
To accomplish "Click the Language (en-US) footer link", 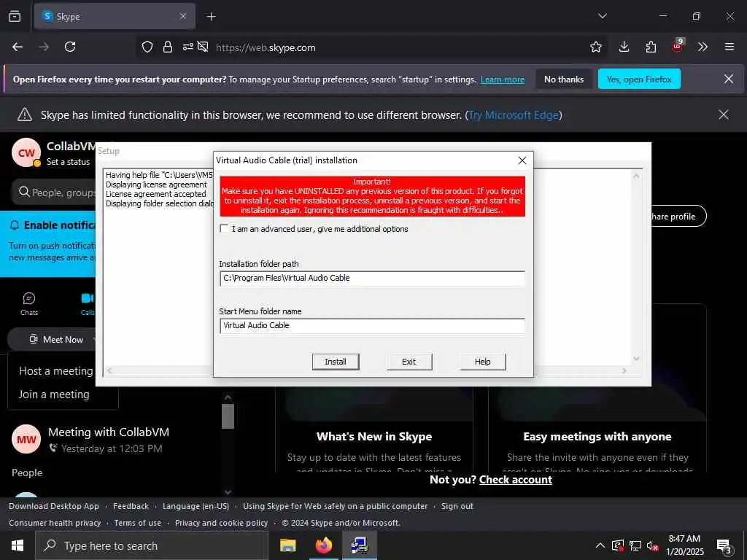I will point(196,506).
